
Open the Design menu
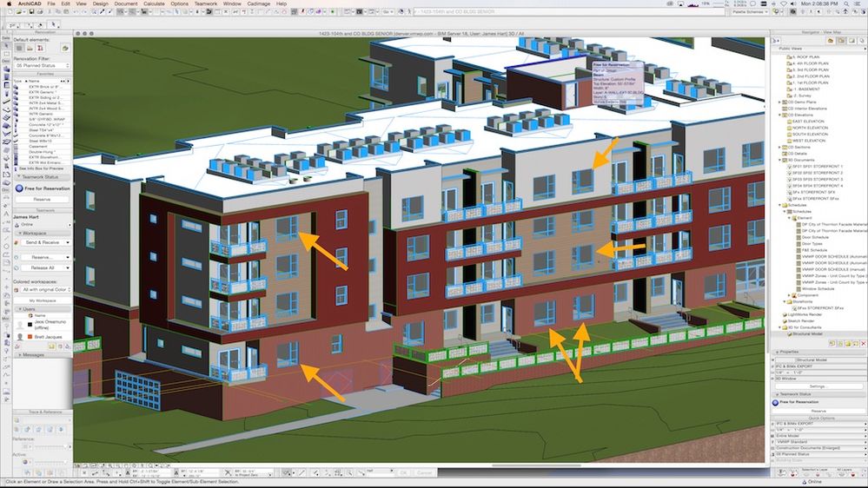pyautogui.click(x=100, y=3)
